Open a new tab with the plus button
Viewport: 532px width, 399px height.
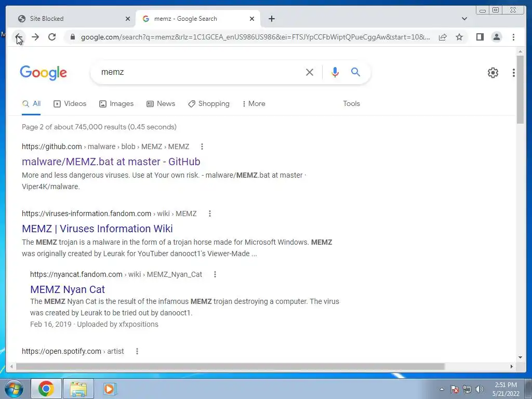271,19
